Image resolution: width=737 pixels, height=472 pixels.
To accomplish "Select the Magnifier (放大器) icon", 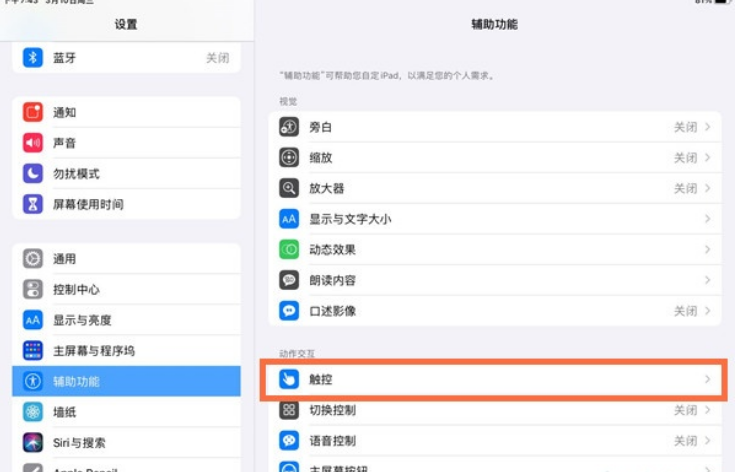I will pyautogui.click(x=289, y=188).
